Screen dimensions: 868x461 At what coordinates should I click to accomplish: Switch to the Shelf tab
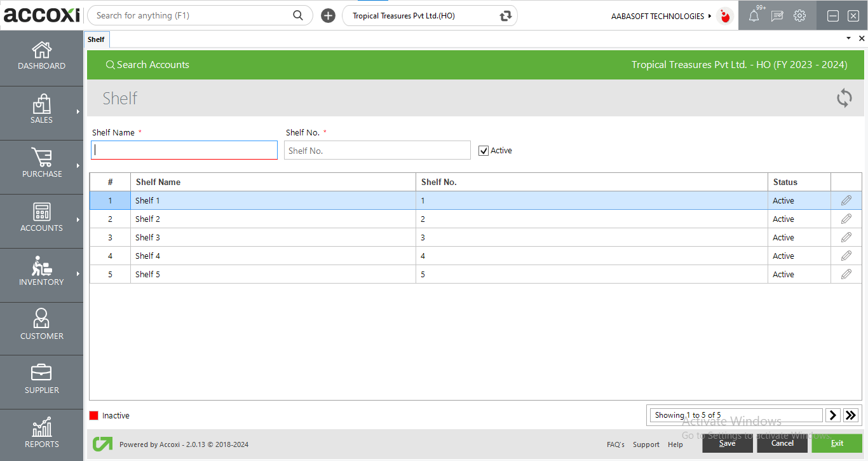tap(97, 39)
